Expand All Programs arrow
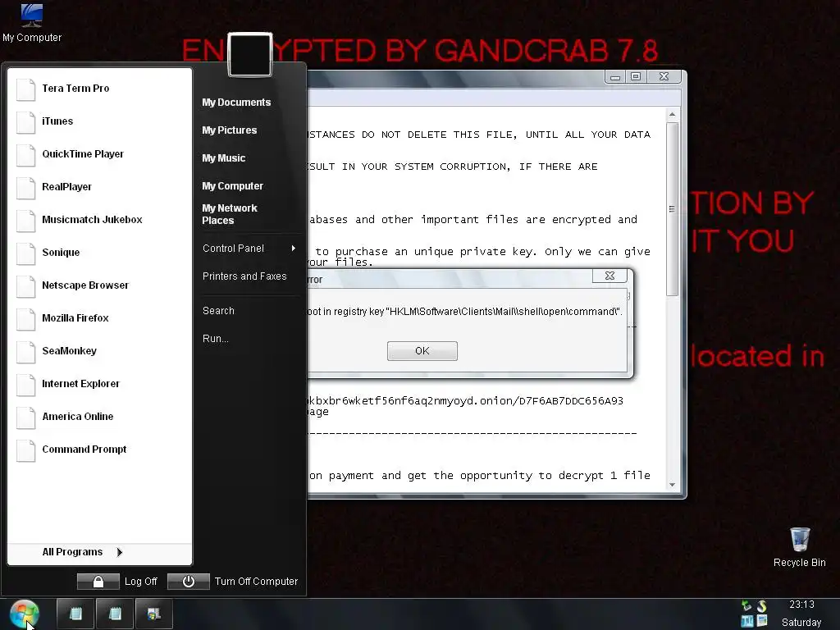The height and width of the screenshot is (630, 840). [x=120, y=552]
